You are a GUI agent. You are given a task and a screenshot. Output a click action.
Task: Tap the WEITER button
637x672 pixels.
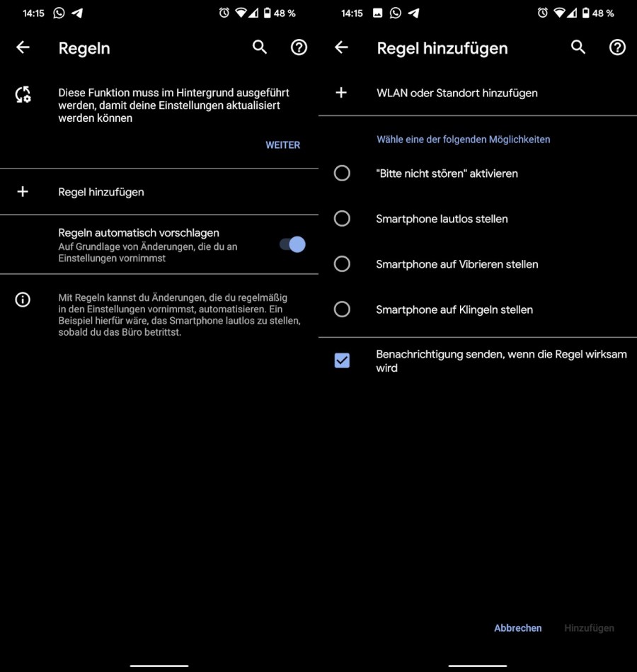point(282,145)
